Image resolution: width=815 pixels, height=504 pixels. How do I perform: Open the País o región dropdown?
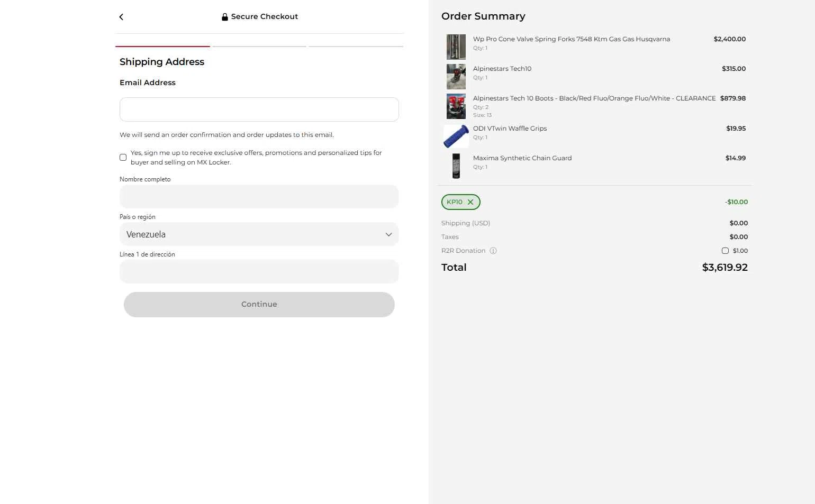259,234
